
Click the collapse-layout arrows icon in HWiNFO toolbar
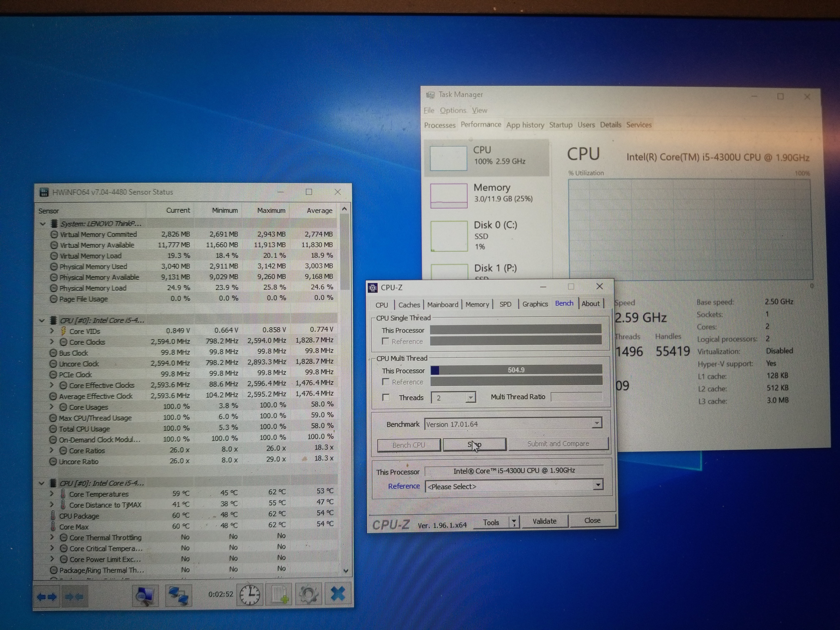coord(74,597)
